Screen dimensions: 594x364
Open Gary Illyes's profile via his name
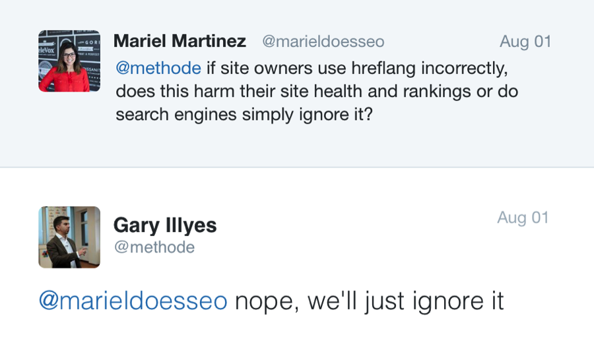click(x=165, y=226)
